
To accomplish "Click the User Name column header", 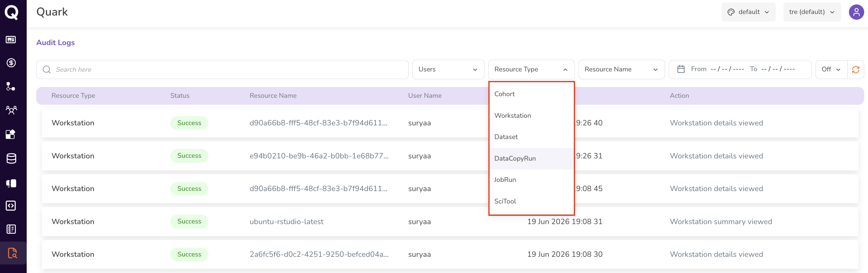I will 424,96.
